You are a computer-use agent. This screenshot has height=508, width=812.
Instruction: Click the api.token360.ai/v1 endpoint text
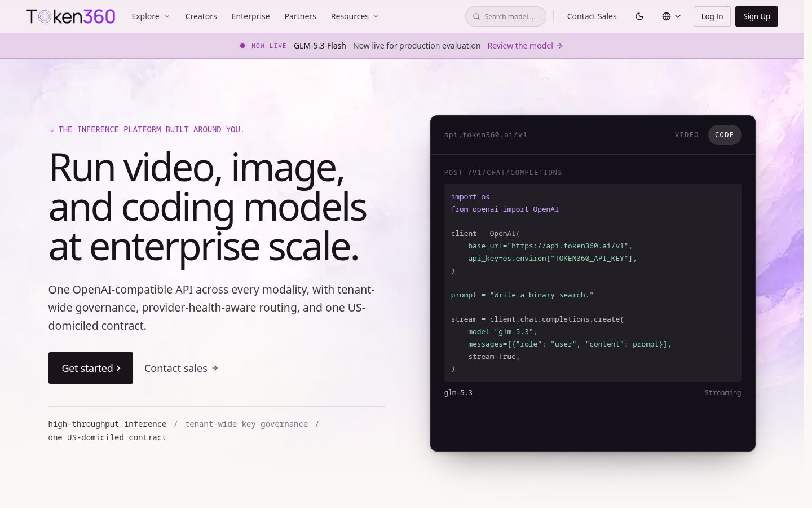coord(486,135)
